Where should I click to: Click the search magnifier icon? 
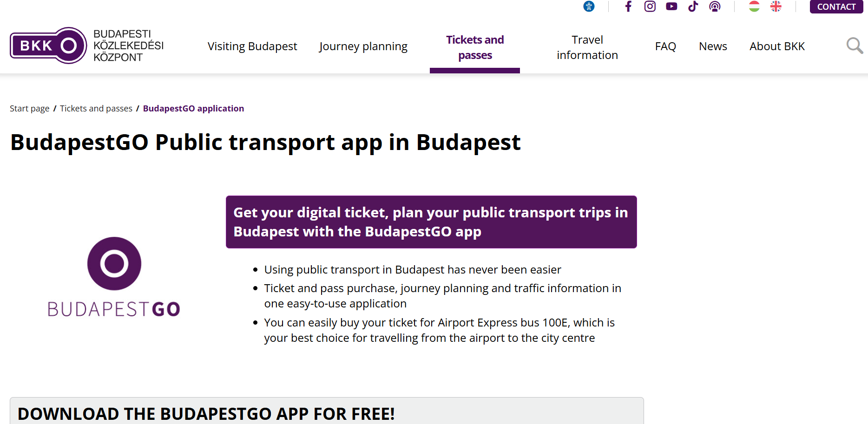[854, 46]
